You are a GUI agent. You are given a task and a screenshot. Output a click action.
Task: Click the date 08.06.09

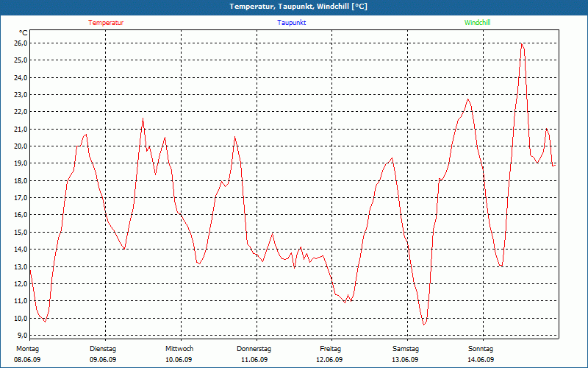(x=27, y=360)
